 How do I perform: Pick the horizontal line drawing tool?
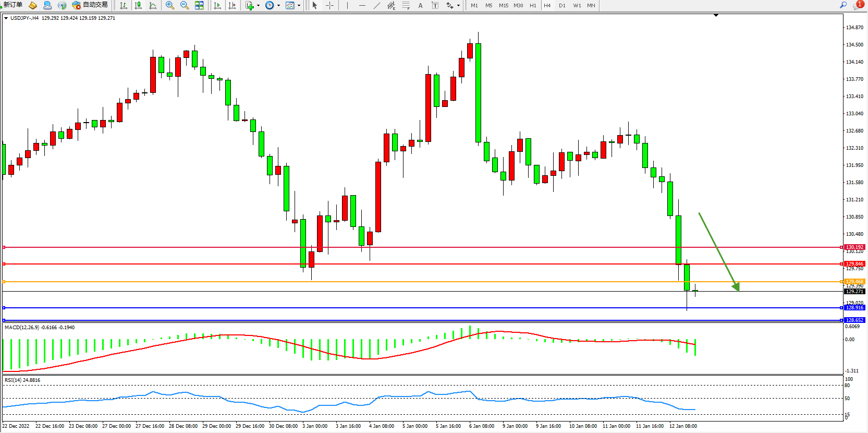pos(362,5)
